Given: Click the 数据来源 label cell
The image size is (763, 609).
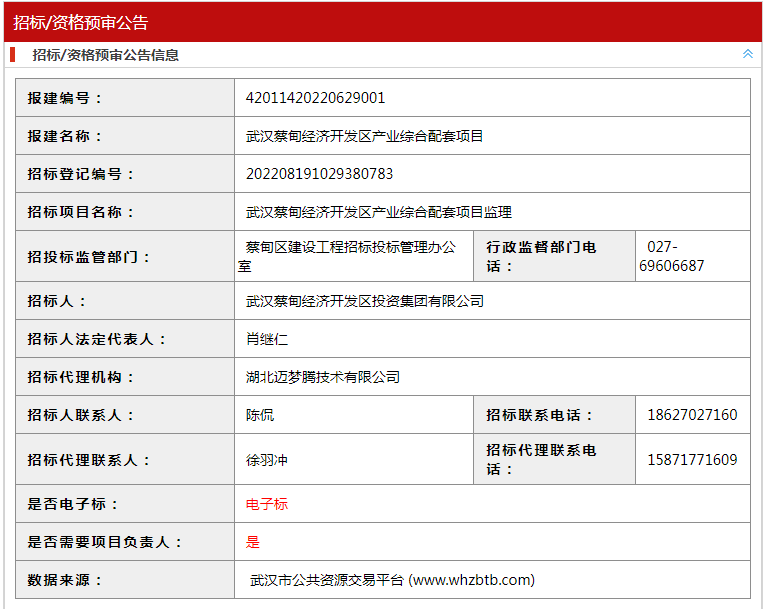Looking at the screenshot, I should (125, 579).
